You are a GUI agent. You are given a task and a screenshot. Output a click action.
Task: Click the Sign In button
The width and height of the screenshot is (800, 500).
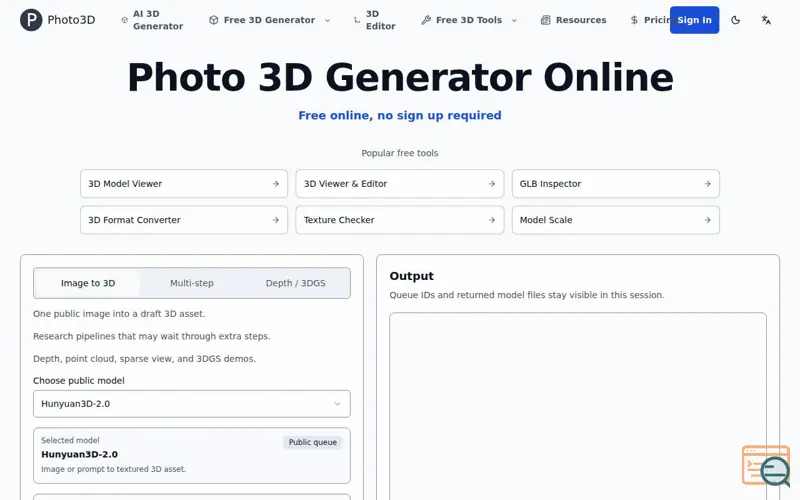coord(694,20)
